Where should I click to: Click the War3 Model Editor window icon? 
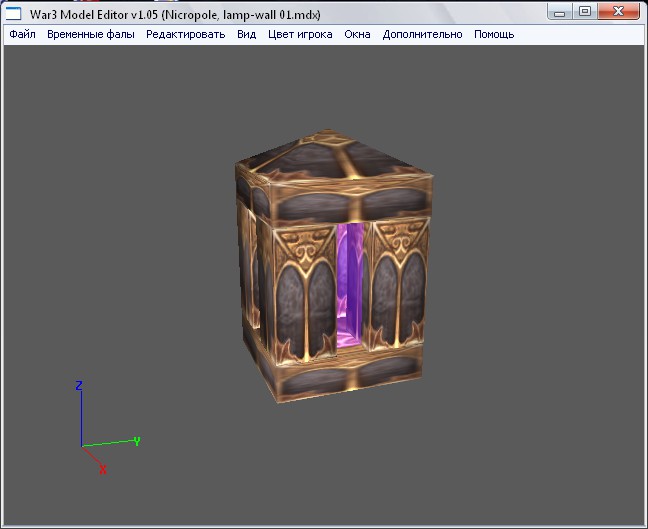pos(13,14)
